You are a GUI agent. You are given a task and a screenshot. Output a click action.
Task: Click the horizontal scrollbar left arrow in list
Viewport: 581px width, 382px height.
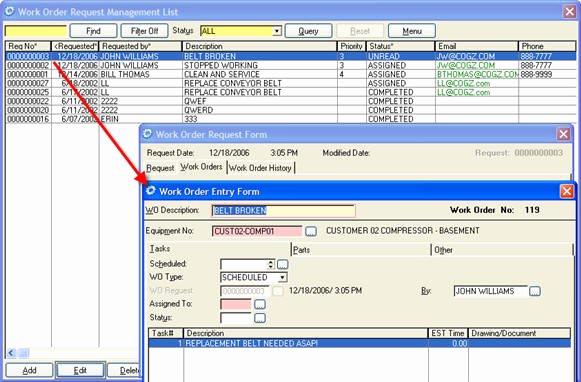click(11, 353)
